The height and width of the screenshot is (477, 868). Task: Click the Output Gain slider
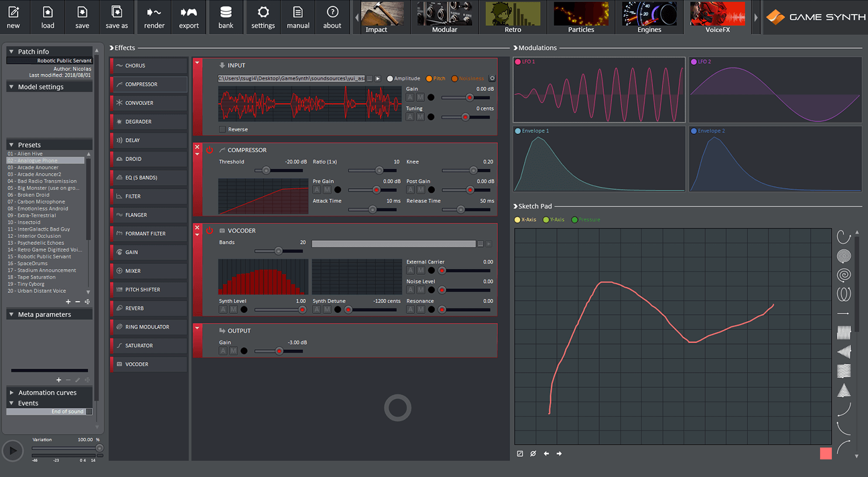(x=279, y=351)
